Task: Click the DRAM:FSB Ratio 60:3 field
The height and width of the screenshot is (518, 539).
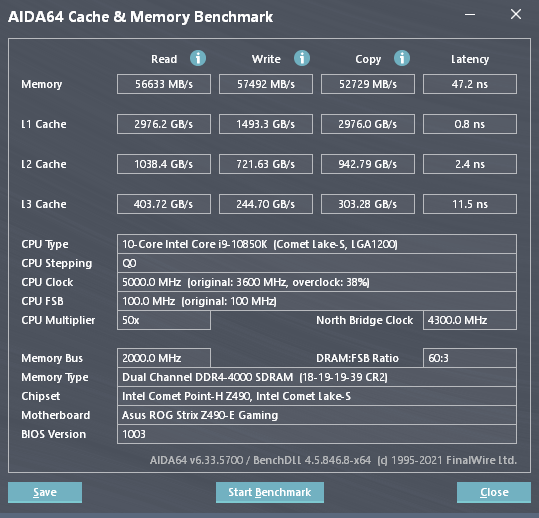Action: coord(470,358)
